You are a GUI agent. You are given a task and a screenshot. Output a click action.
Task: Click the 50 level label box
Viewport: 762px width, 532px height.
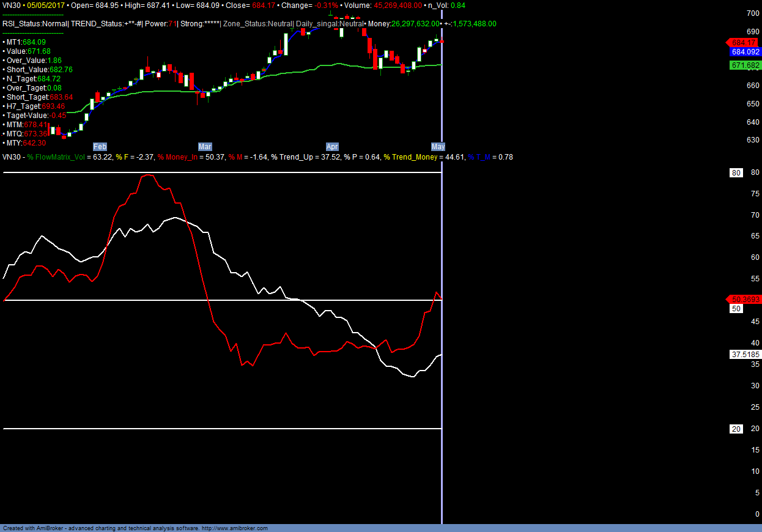click(736, 309)
